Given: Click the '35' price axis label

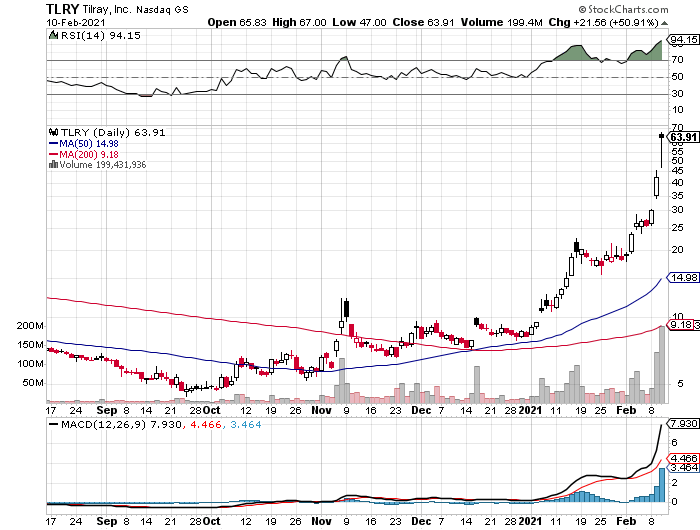Looking at the screenshot, I should [x=677, y=196].
